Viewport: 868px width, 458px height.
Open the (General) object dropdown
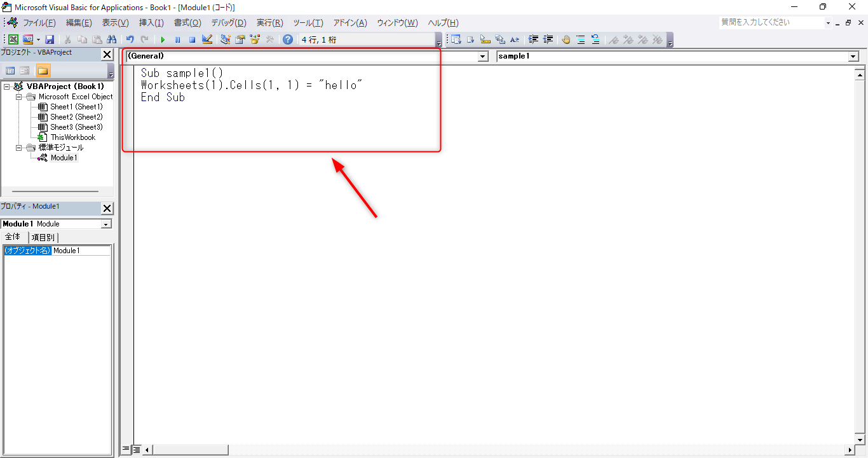pos(482,57)
